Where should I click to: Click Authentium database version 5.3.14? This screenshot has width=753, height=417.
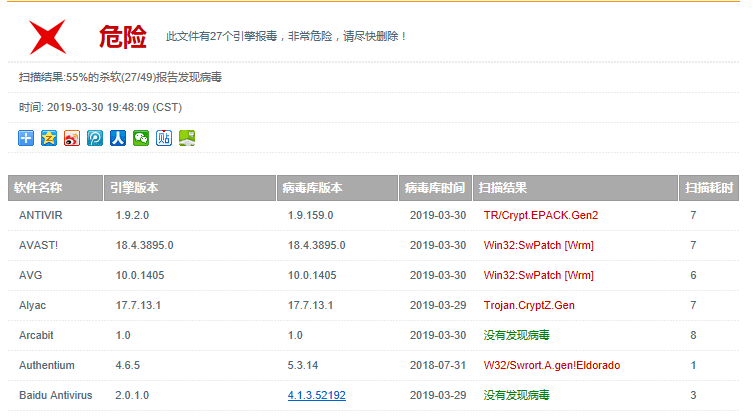point(303,366)
